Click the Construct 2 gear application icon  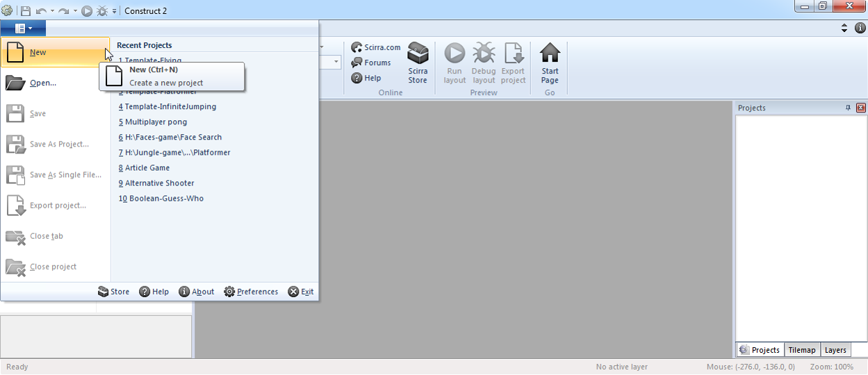[x=6, y=10]
